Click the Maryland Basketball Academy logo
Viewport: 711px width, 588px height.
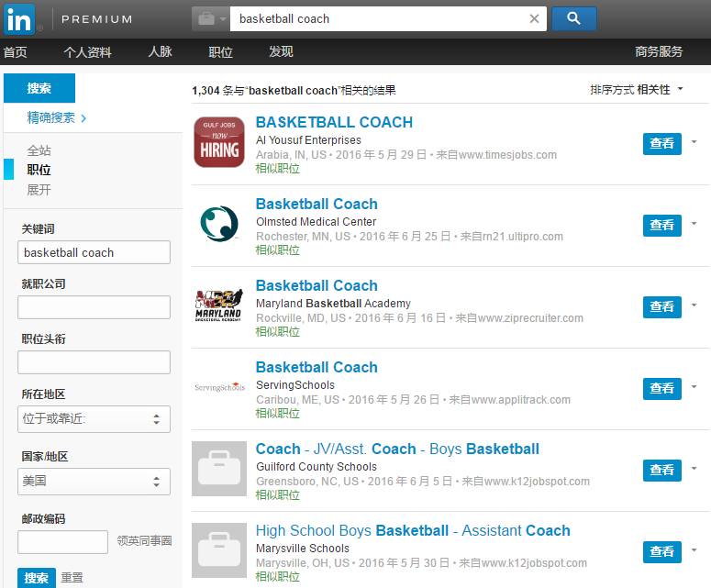[219, 305]
